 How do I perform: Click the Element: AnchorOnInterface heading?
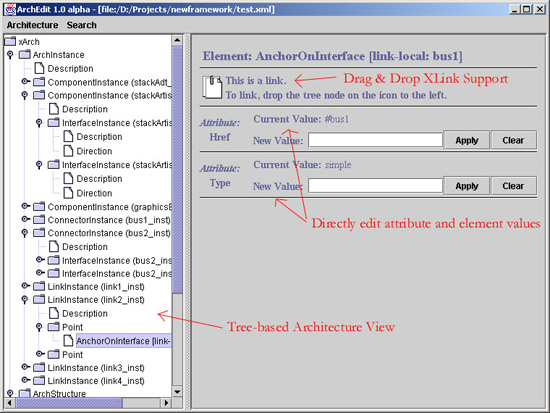click(x=332, y=56)
